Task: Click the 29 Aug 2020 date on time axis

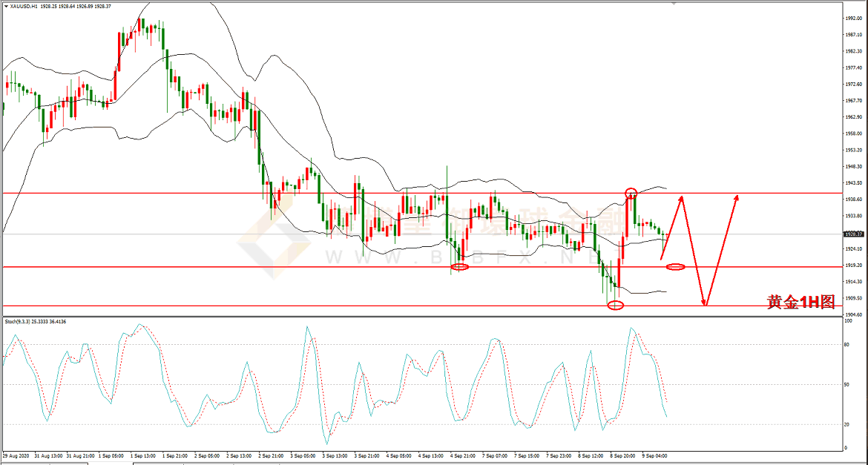Action: coord(16,455)
